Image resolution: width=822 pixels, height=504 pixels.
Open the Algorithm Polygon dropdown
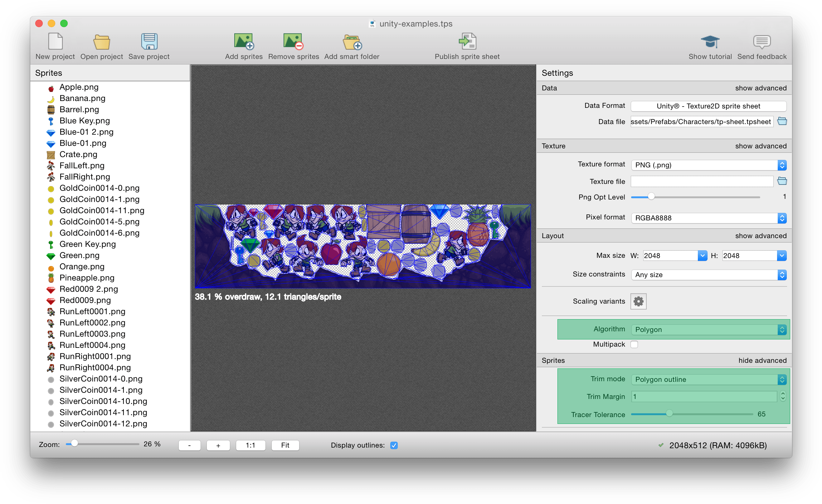click(x=708, y=330)
